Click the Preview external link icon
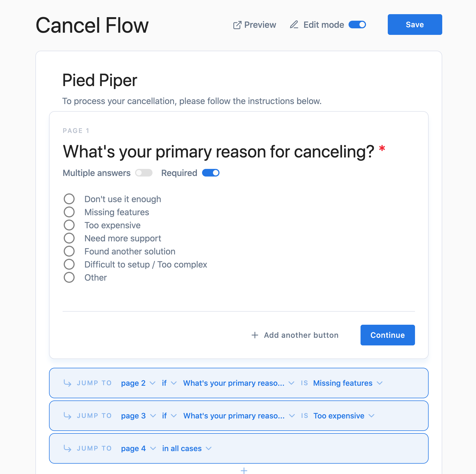Image resolution: width=476 pixels, height=474 pixels. pos(237,25)
